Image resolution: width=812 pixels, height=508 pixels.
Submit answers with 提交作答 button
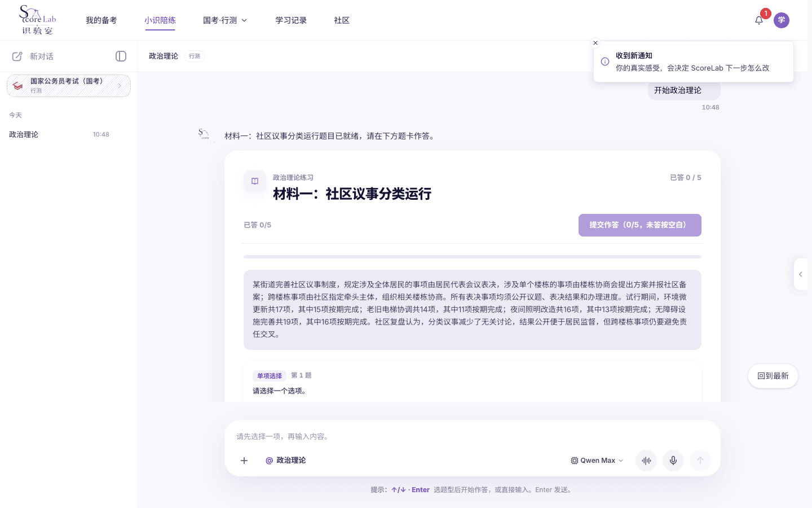point(640,225)
